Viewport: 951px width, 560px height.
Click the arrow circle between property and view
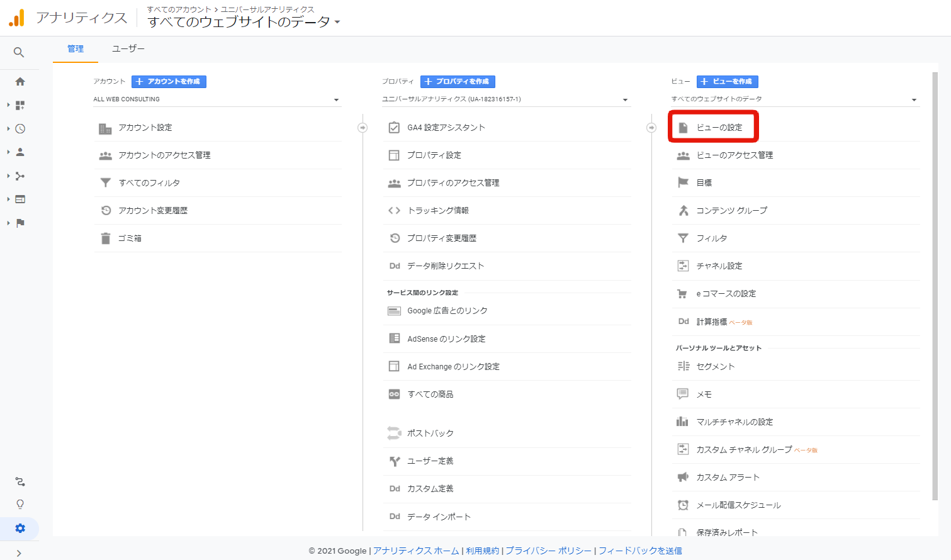coord(651,128)
